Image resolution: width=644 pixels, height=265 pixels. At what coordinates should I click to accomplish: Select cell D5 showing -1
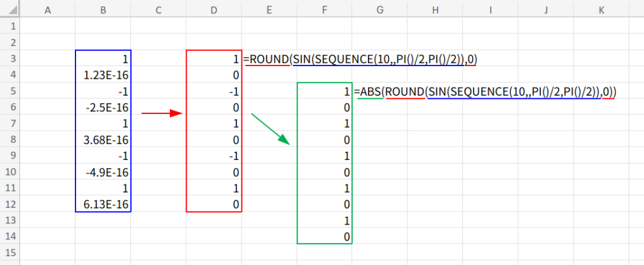coord(214,91)
